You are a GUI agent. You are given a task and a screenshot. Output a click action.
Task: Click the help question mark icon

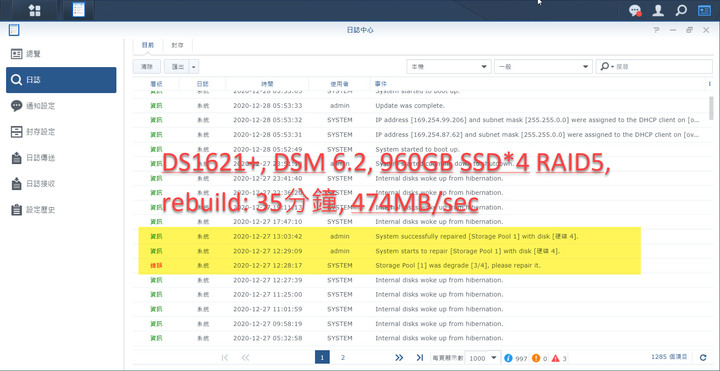(x=657, y=30)
